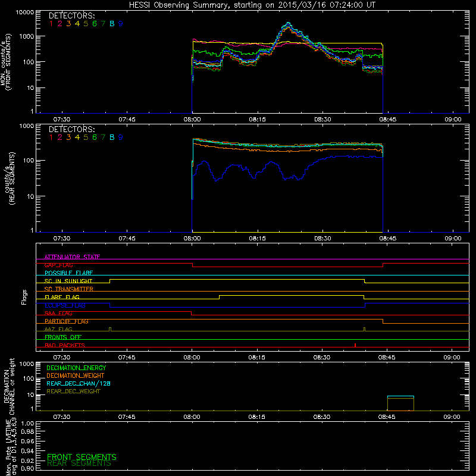Click the DECIMATION_WEIGHT legend entry
The width and height of the screenshot is (476, 476).
click(x=76, y=375)
